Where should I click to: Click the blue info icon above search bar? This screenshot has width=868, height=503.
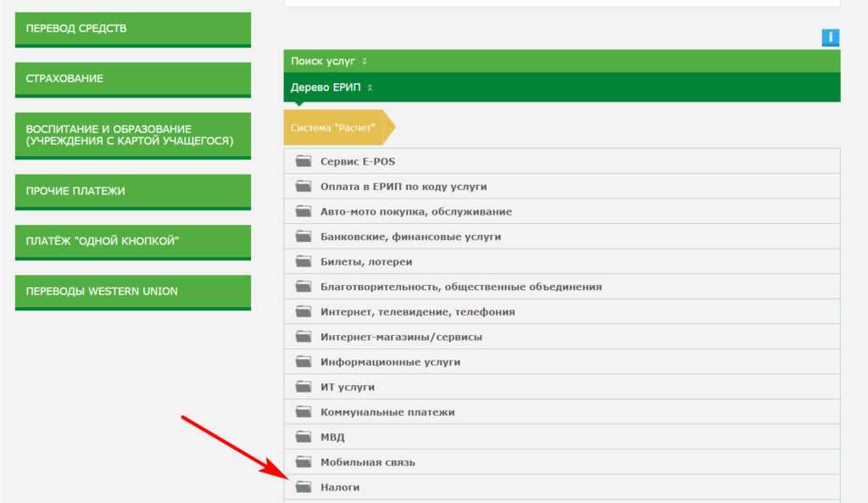click(x=830, y=37)
